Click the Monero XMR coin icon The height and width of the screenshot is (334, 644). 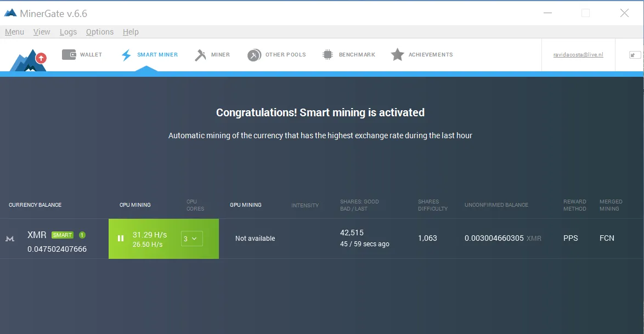coord(10,238)
